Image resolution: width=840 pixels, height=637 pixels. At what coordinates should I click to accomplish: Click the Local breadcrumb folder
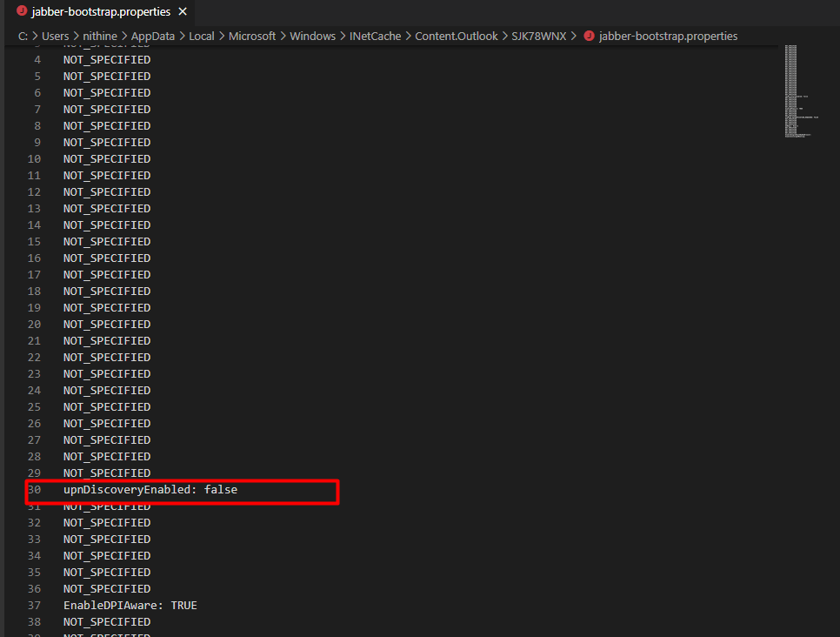(x=202, y=36)
